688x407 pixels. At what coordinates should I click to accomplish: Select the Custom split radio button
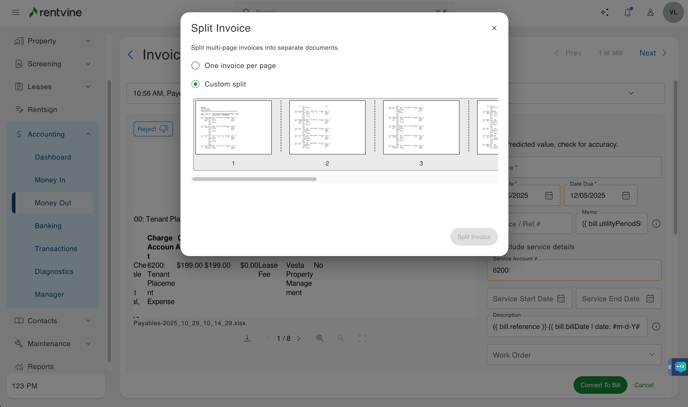[x=196, y=84]
